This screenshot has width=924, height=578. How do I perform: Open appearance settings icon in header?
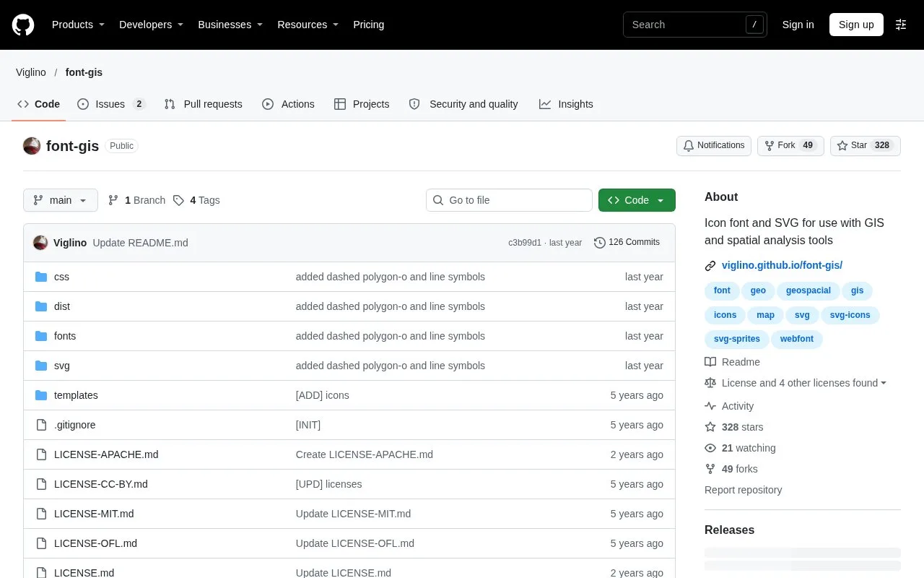pos(901,25)
